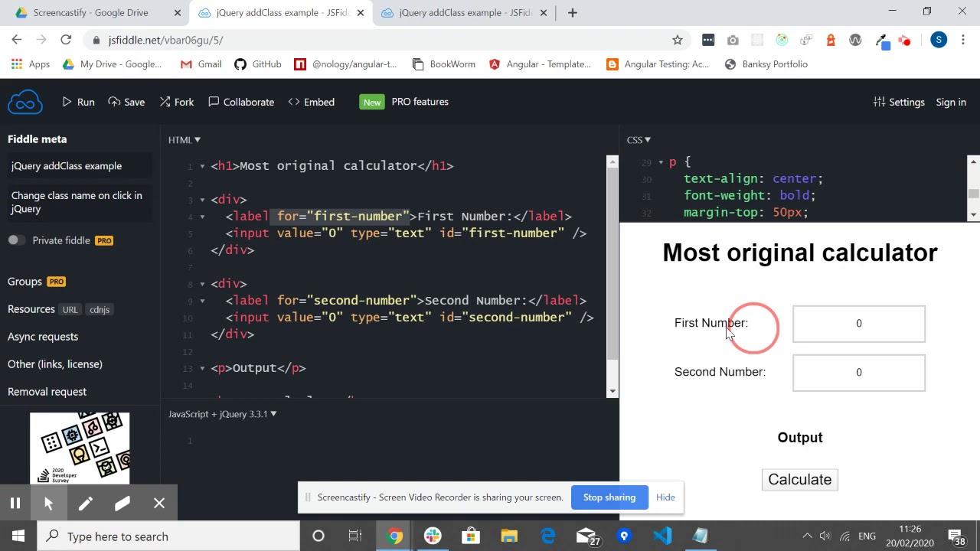Open the GitHub bookmark

[258, 64]
